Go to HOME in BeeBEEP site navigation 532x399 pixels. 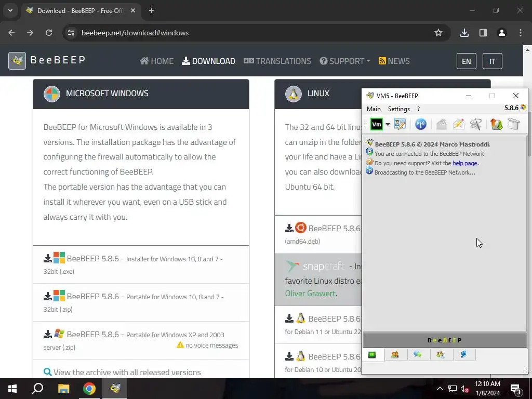pos(157,61)
